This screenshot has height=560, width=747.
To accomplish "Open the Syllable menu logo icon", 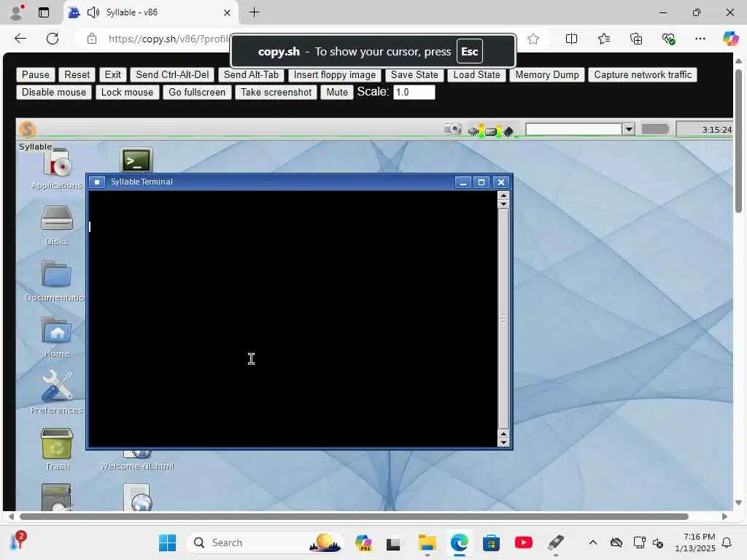I will click(x=27, y=129).
